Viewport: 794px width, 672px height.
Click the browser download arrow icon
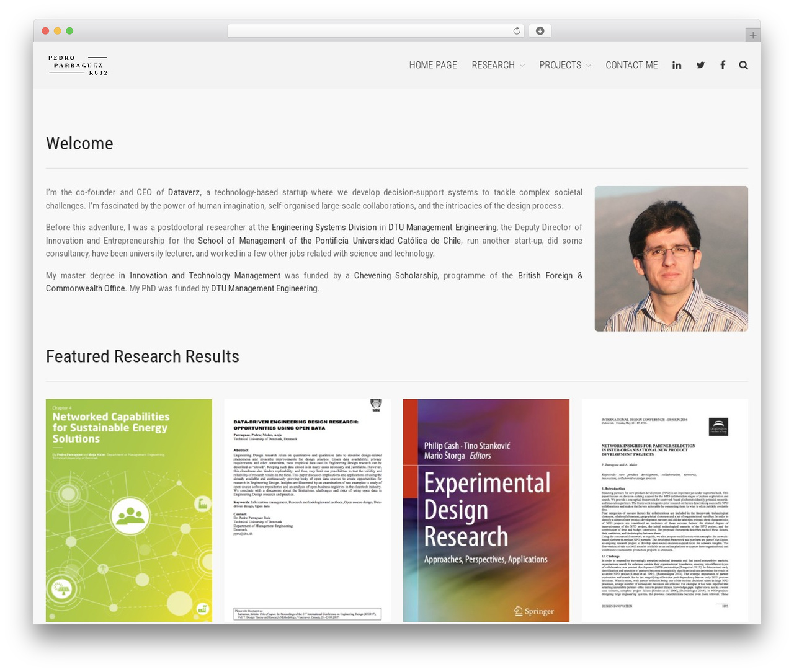point(540,31)
